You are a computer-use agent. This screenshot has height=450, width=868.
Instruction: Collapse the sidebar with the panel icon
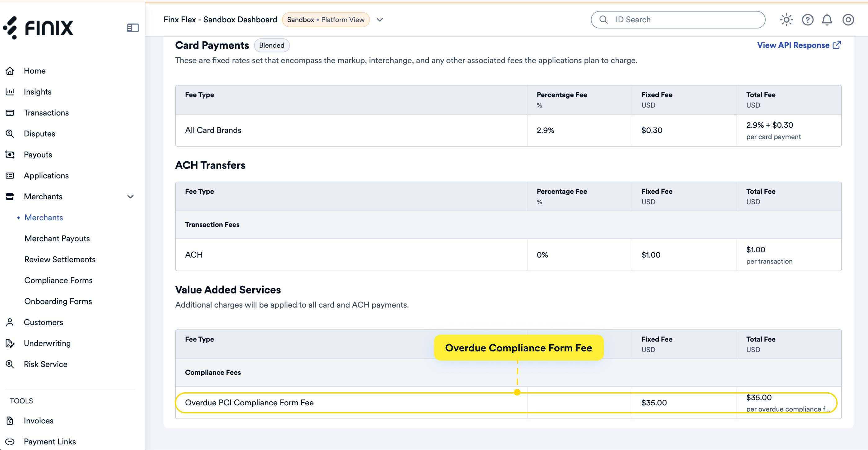(x=133, y=28)
